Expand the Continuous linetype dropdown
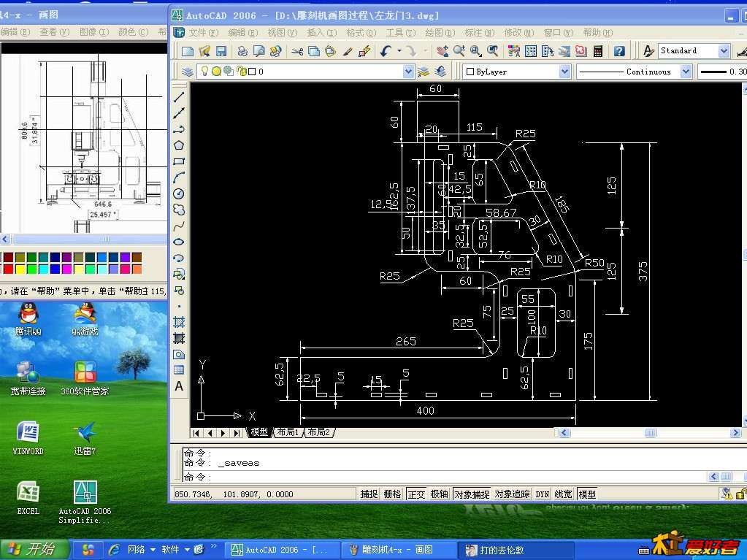Screen dimensions: 747x560 pos(686,72)
